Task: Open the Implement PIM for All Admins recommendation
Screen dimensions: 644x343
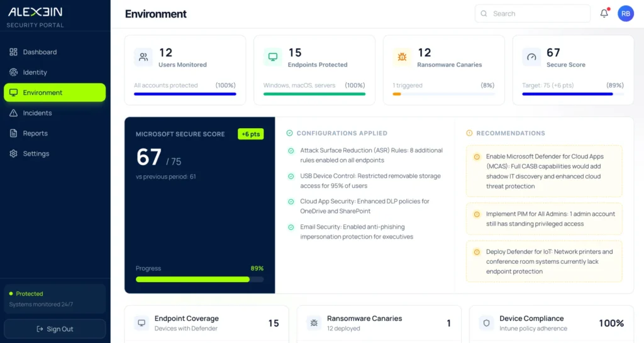Action: click(x=544, y=219)
